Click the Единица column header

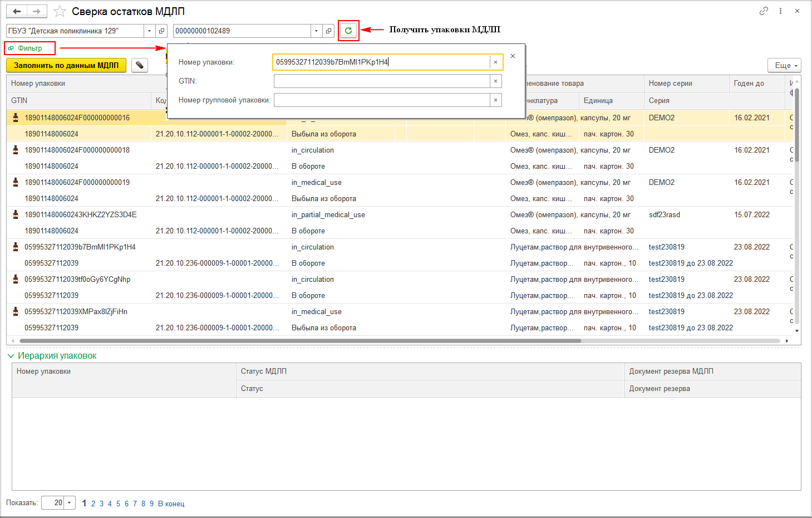tap(612, 101)
